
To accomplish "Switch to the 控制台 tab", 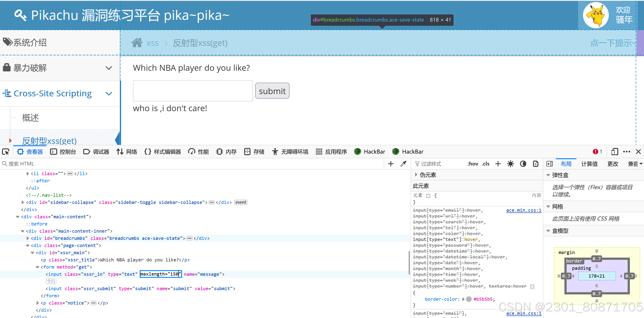I will click(x=63, y=152).
